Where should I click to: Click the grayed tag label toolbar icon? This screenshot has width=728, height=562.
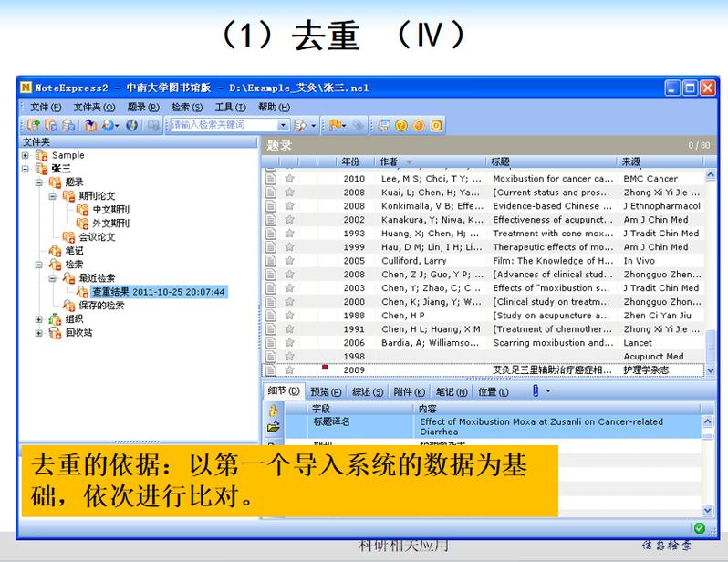(x=358, y=125)
